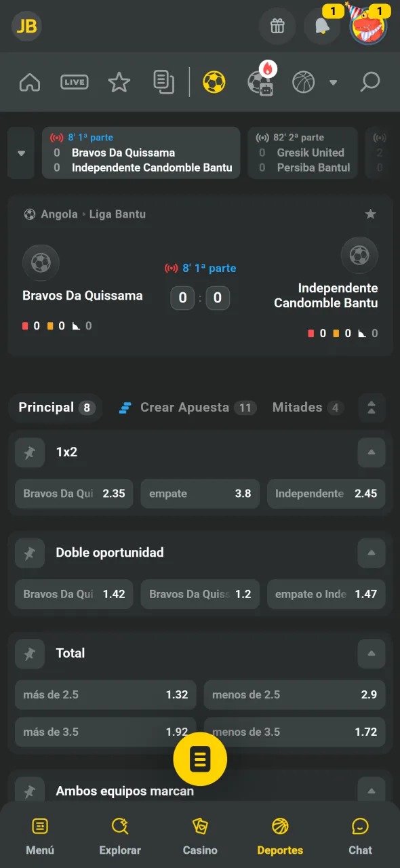Viewport: 400px width, 868px height.
Task: Add Liga Bantu match to favorites star
Action: pos(370,214)
